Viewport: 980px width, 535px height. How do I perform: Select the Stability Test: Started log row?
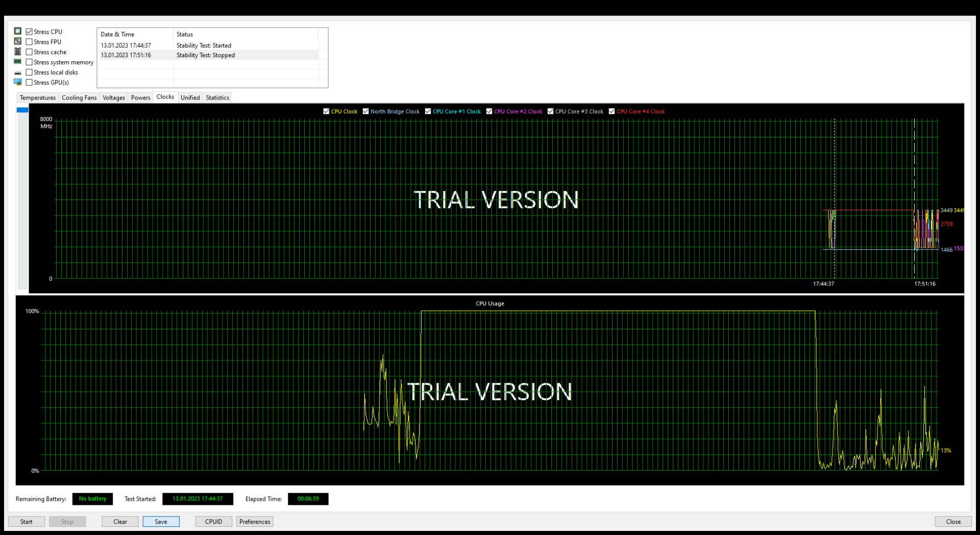[x=208, y=45]
